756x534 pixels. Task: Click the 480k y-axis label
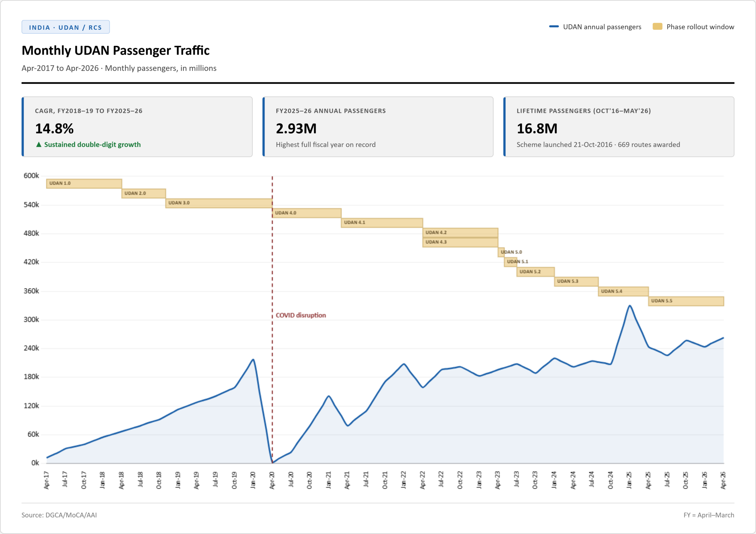tap(31, 233)
